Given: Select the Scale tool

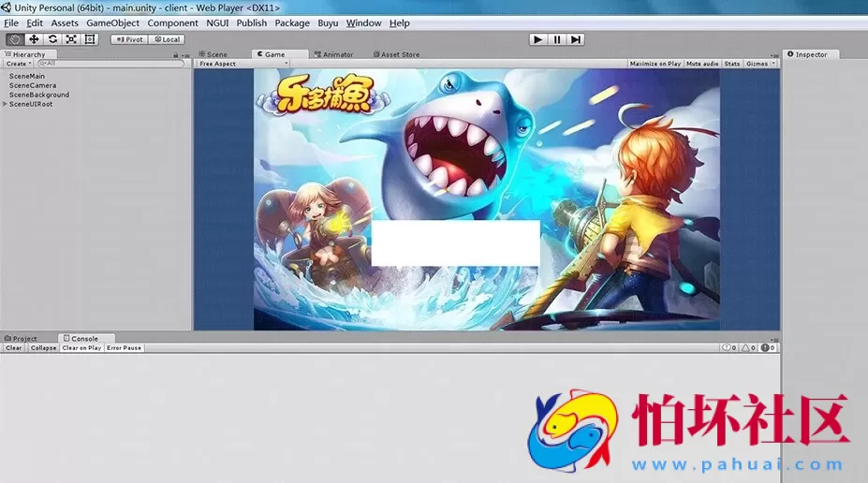Looking at the screenshot, I should pyautogui.click(x=71, y=39).
